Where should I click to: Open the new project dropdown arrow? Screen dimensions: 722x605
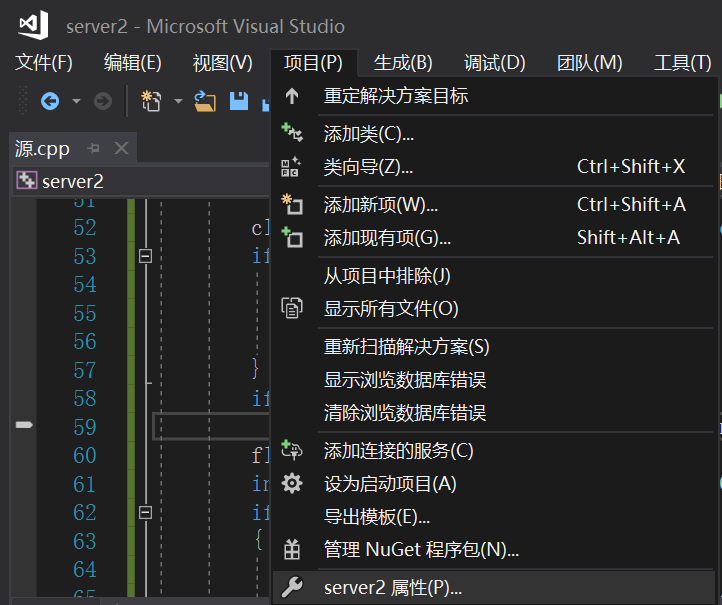point(178,101)
